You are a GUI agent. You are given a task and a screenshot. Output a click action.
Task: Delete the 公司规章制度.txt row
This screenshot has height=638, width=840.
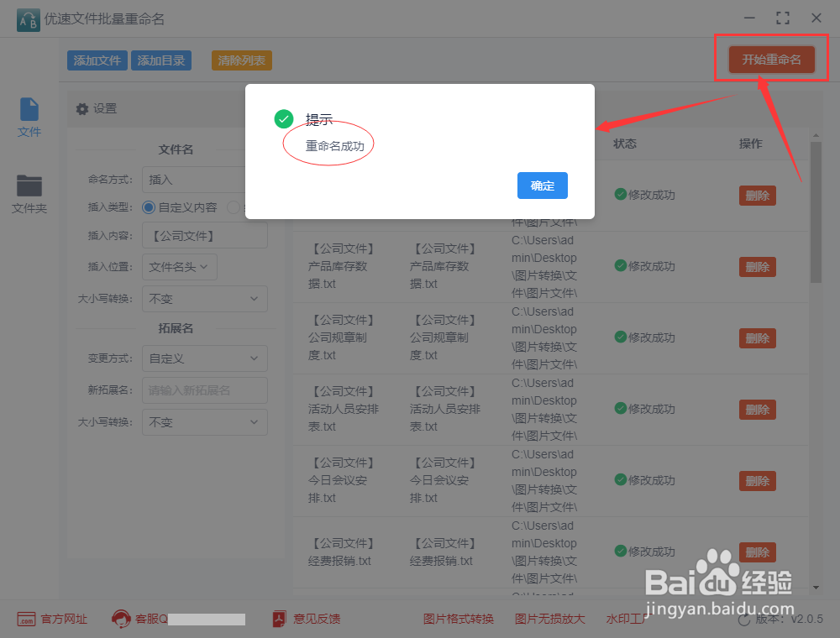(x=758, y=338)
